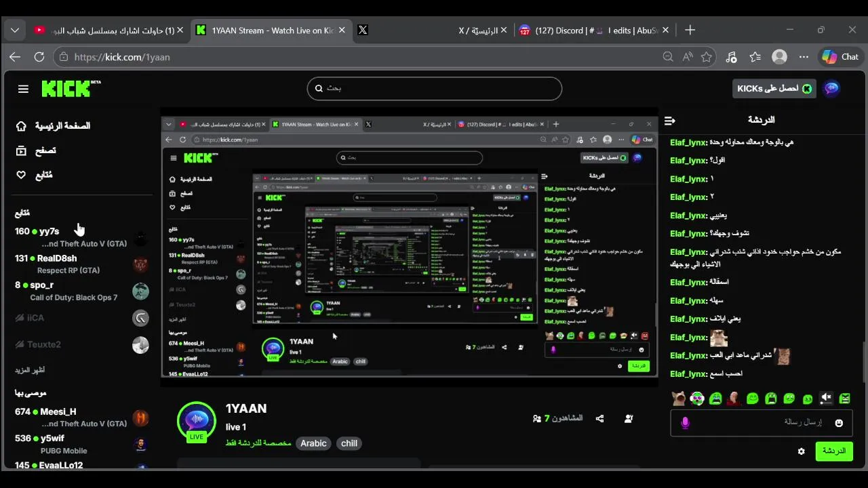868x488 pixels.
Task: Switch to the blank X tab
Action: click(363, 30)
